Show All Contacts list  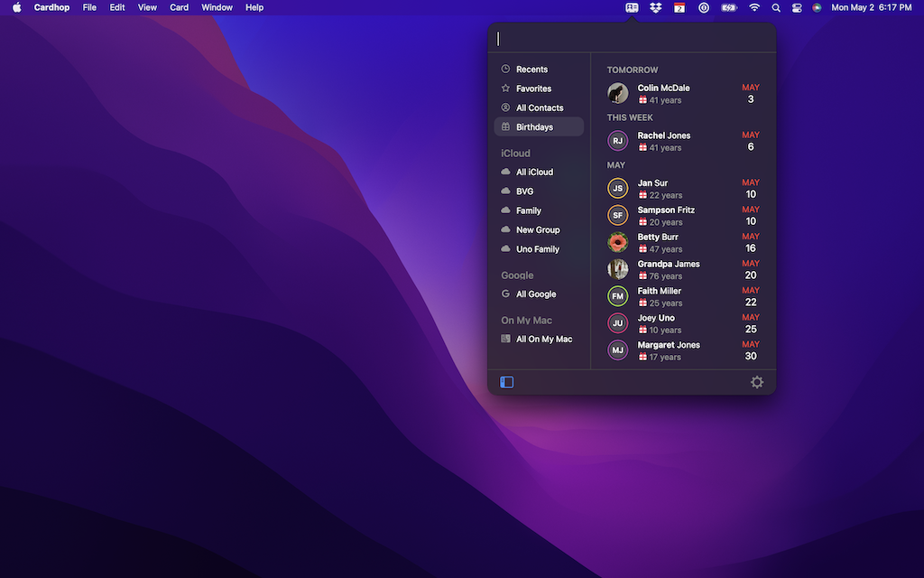tap(540, 107)
